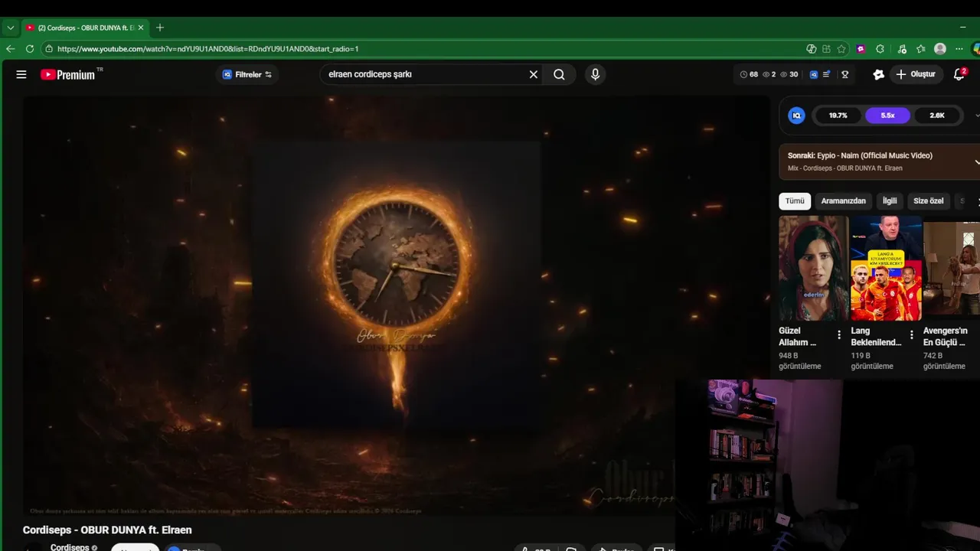This screenshot has height=551, width=980.
Task: Open the browser profile avatar
Action: click(x=940, y=48)
